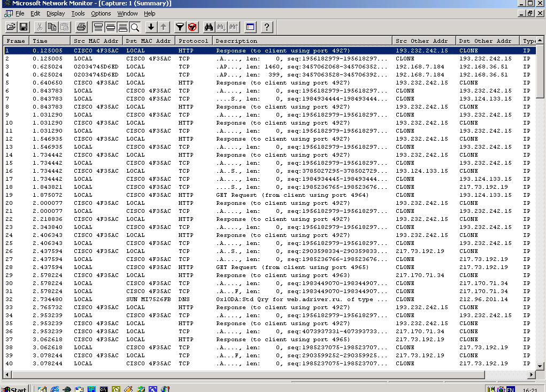The height and width of the screenshot is (392, 546).
Task: Click the vertical scrollbar thumb
Action: pos(540,71)
